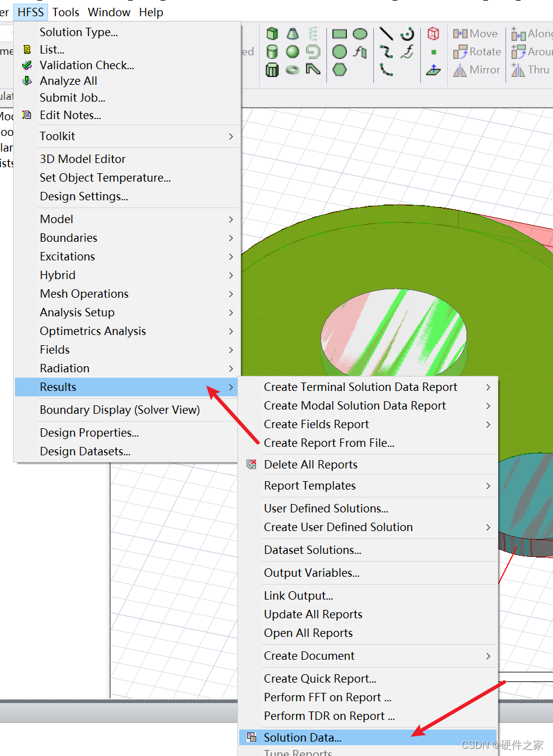Select the Draw Cylinder tool
The image size is (553, 756).
(272, 52)
